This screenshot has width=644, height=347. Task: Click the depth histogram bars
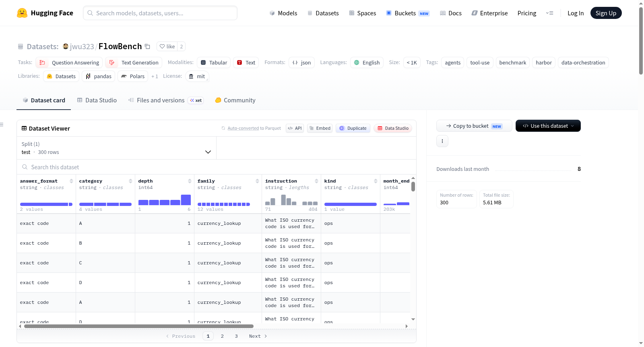point(164,200)
